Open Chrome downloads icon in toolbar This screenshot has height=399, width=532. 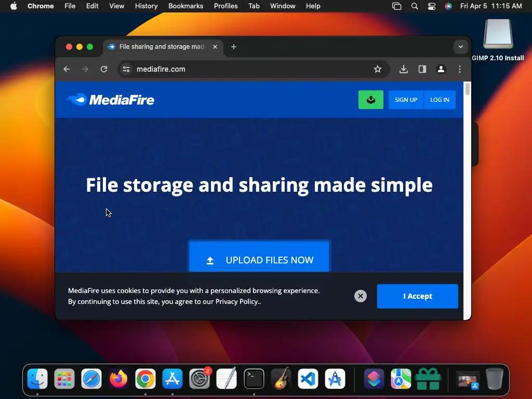pos(403,69)
